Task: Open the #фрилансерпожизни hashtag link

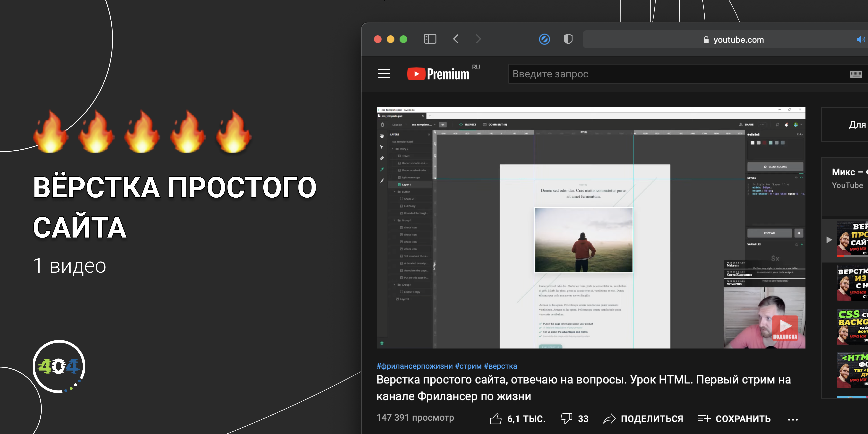Action: (414, 366)
